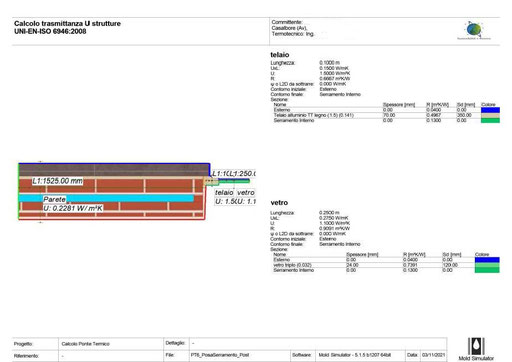Select the light green vetro triplo swatch
The width and height of the screenshot is (512, 362).
487,265
